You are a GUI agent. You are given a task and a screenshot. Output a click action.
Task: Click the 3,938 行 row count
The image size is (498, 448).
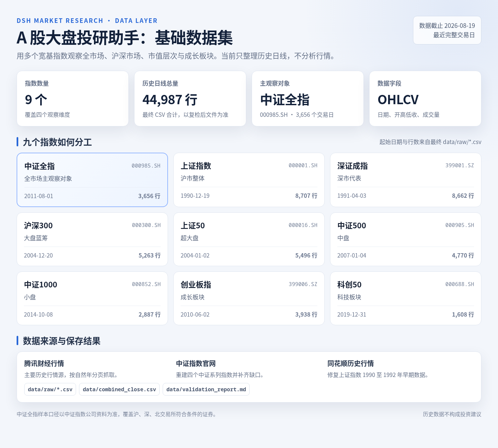pyautogui.click(x=306, y=315)
